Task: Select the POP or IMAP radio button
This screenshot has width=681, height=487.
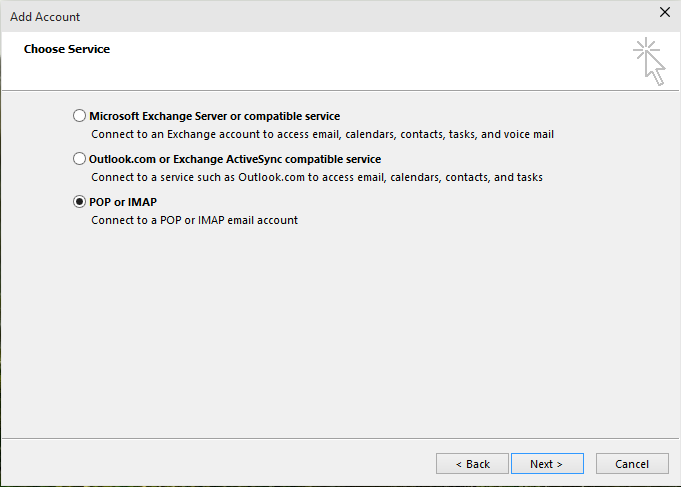Action: coord(79,202)
